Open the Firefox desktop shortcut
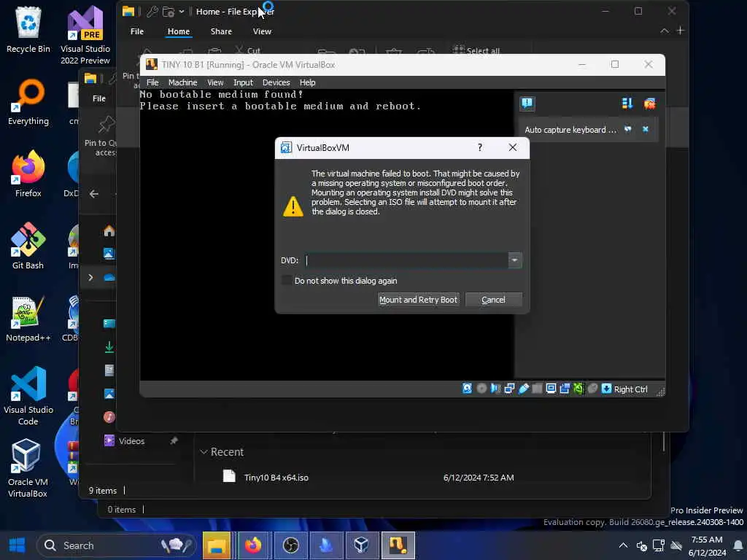Image resolution: width=747 pixels, height=560 pixels. [x=28, y=174]
